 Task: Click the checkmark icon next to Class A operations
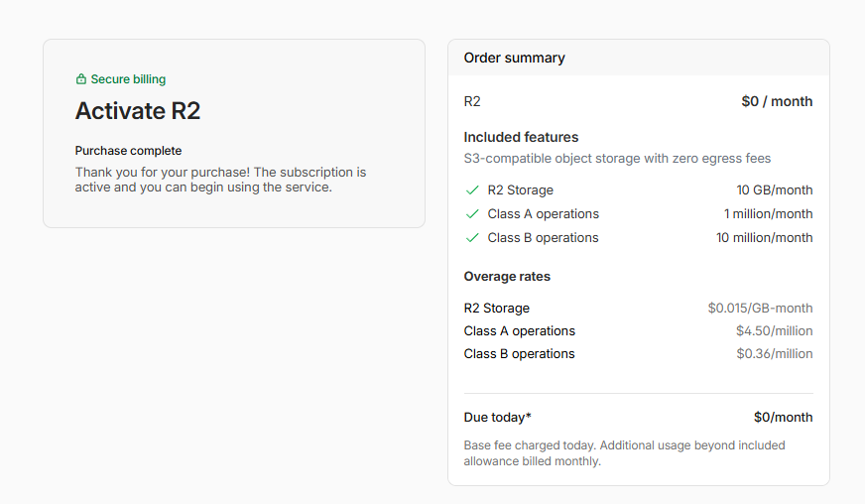click(472, 214)
